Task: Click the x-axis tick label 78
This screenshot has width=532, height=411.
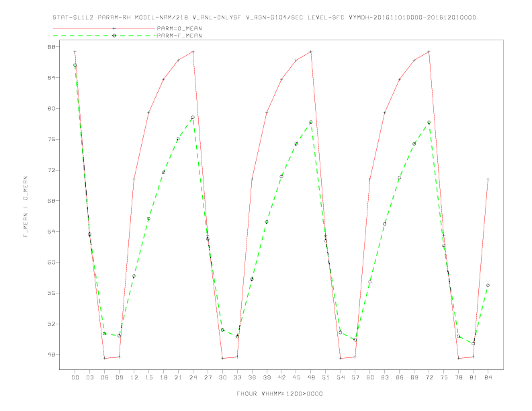Action: 458,377
